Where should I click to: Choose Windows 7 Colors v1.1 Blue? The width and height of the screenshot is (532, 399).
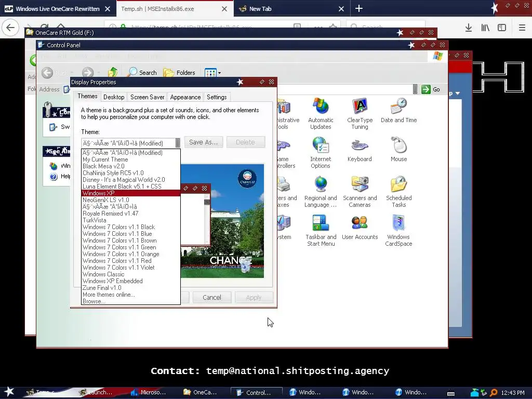(x=131, y=234)
